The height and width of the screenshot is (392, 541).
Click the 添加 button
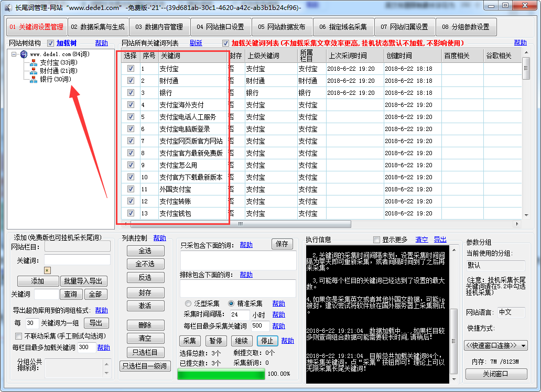click(x=38, y=281)
